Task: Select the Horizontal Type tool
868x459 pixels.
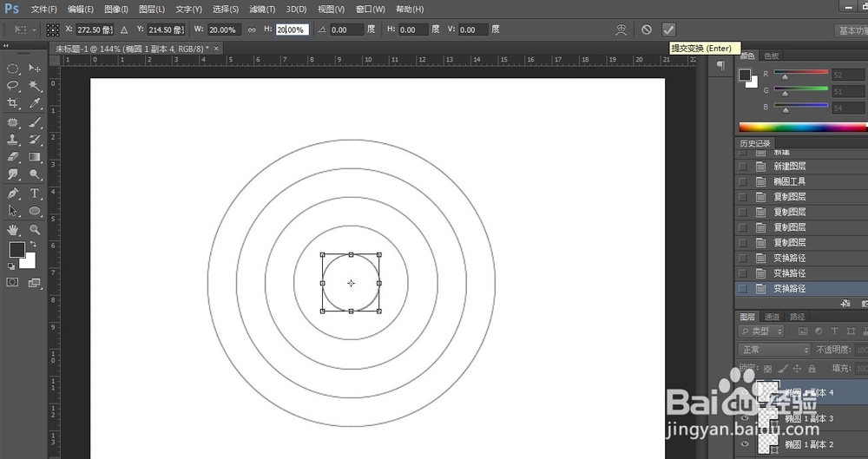Action: (35, 193)
